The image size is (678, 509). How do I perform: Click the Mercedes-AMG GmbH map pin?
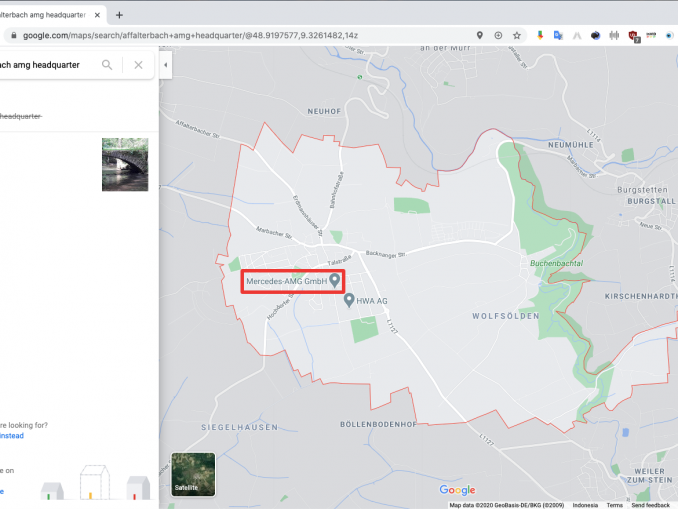coord(335,280)
